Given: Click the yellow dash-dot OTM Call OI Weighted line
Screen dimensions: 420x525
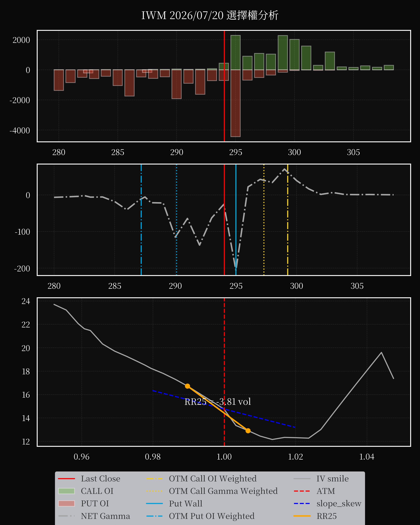Looking at the screenshot, I should pos(288,220).
